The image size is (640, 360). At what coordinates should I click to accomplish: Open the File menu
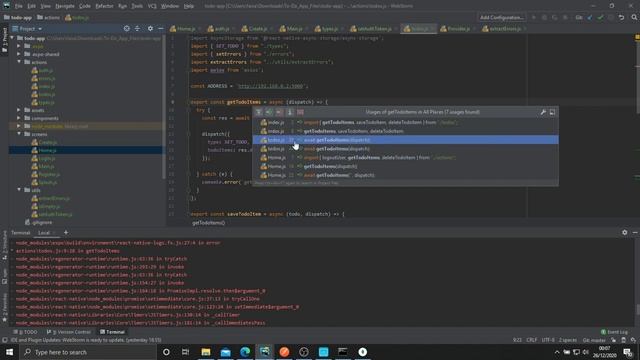coord(18,6)
